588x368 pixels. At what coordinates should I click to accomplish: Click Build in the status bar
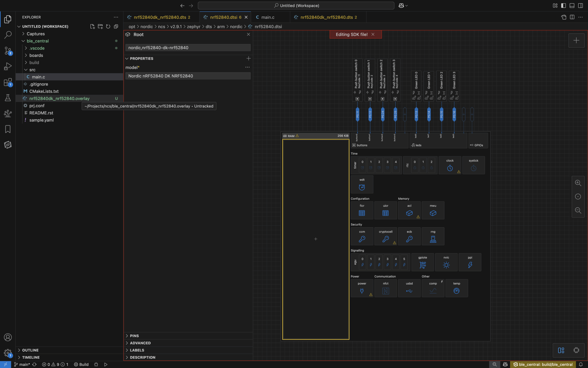click(x=81, y=364)
